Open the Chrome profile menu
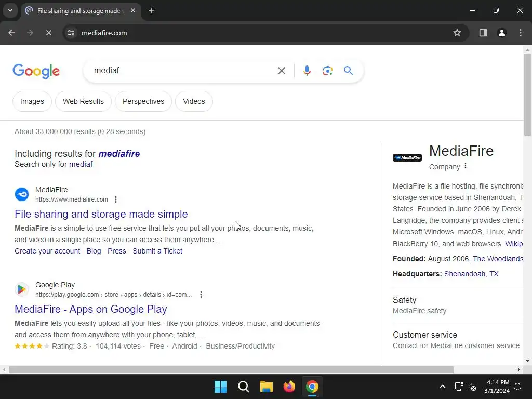This screenshot has width=532, height=399. click(502, 33)
